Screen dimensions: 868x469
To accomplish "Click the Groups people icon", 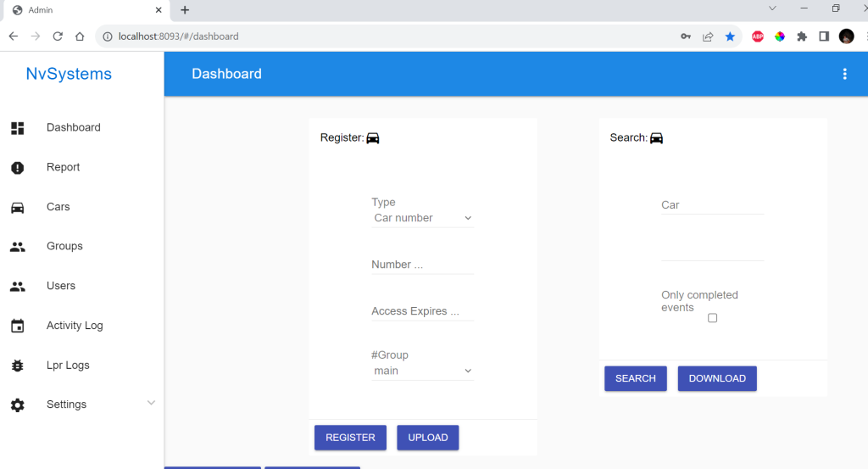I will pos(18,247).
